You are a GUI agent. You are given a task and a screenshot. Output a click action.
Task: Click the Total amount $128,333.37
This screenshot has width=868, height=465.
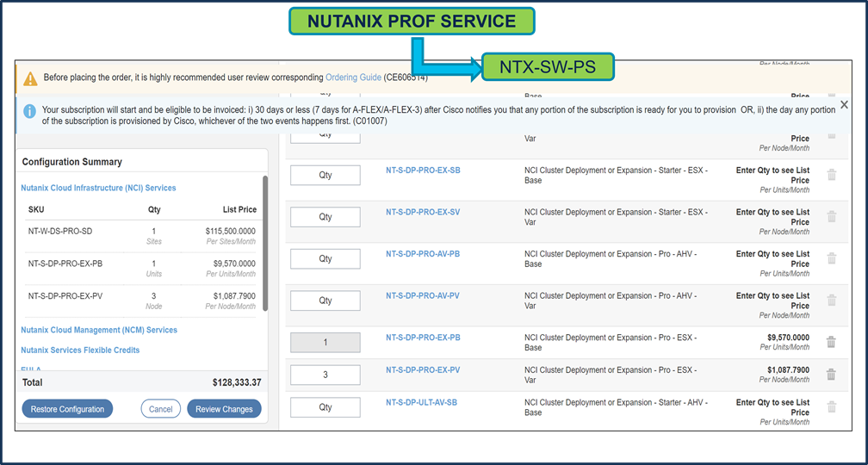pos(237,382)
